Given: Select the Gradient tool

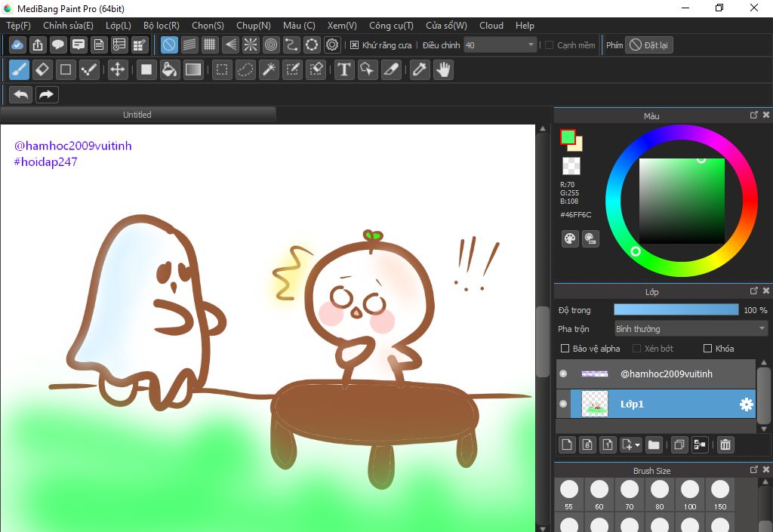Looking at the screenshot, I should point(192,69).
